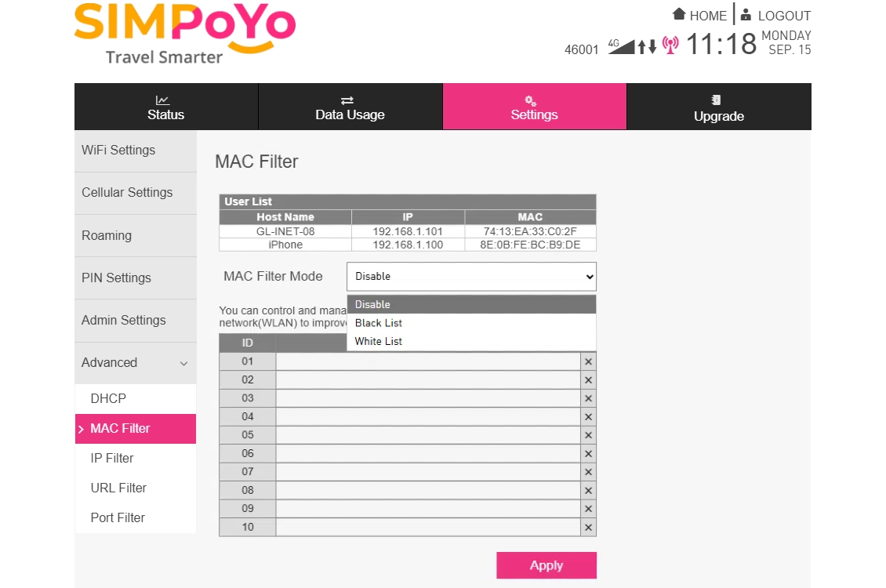Clear MAC entry row 10

(588, 527)
